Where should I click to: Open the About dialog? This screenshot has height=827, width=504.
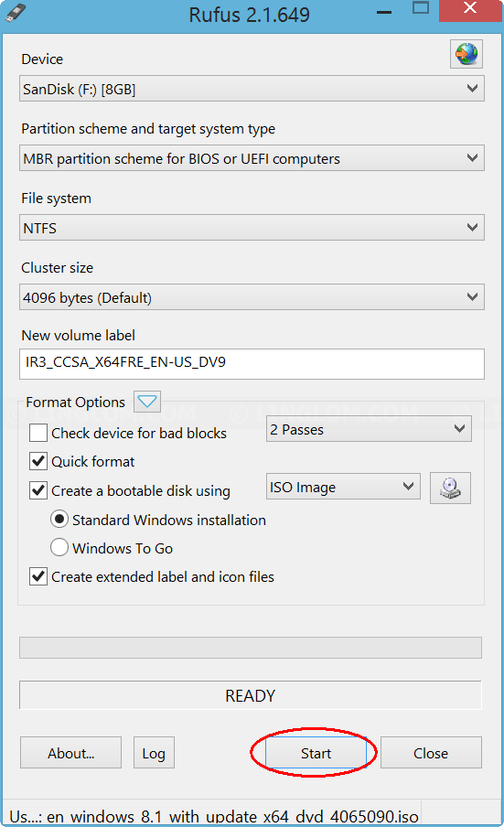[x=70, y=753]
